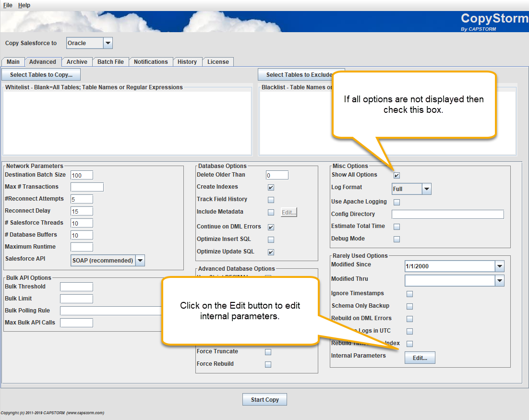Click the Select Tables to Copy button
This screenshot has width=529, height=420.
point(41,74)
